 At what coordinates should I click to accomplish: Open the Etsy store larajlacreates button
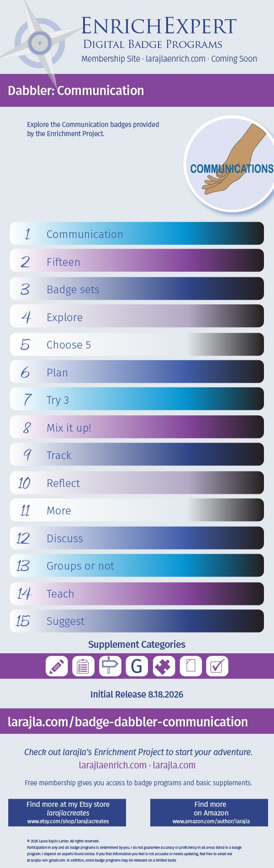coord(68,812)
